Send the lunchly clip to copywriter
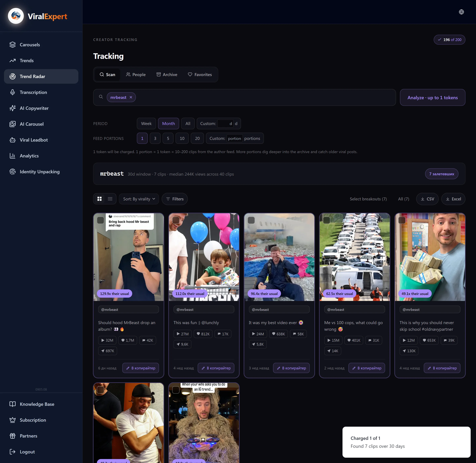Image resolution: width=476 pixels, height=463 pixels. click(x=216, y=368)
